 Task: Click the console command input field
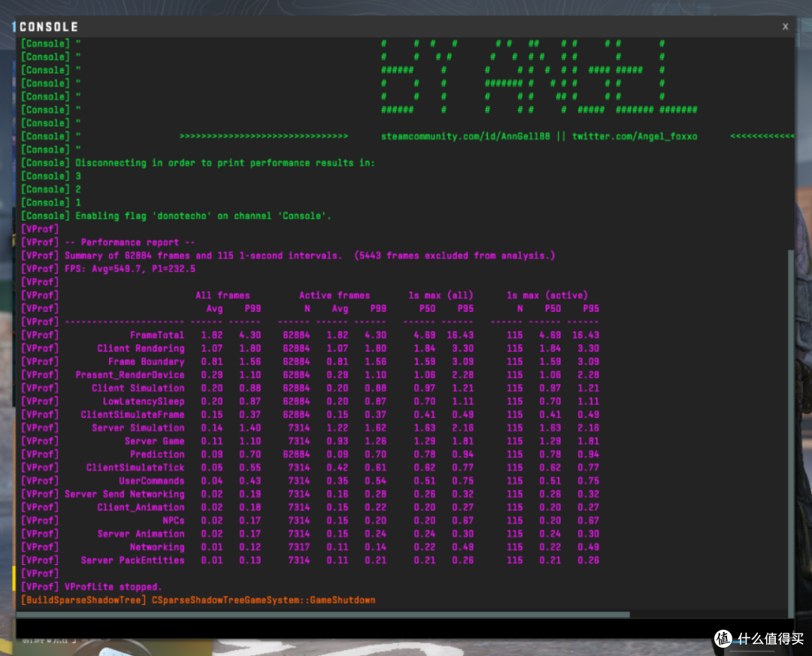(x=405, y=628)
